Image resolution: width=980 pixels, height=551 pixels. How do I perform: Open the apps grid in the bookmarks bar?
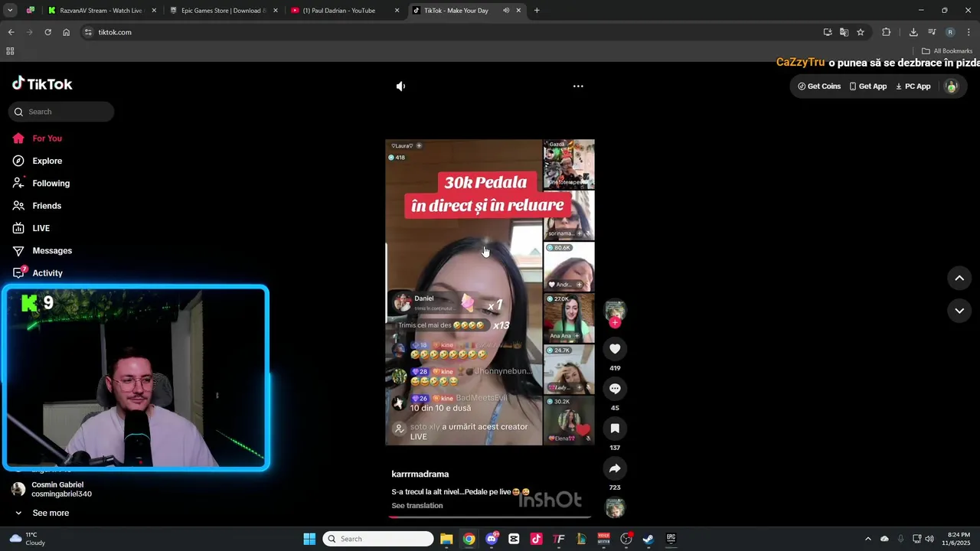click(x=10, y=51)
